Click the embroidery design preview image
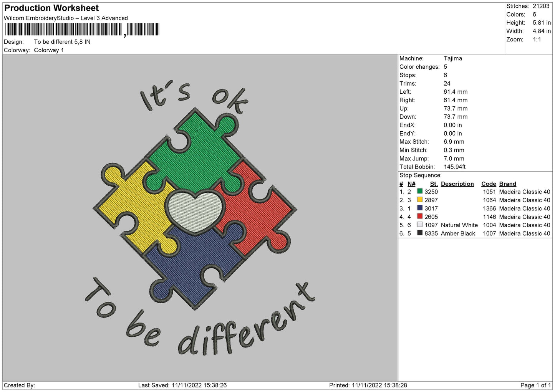555x392 pixels. [200, 218]
